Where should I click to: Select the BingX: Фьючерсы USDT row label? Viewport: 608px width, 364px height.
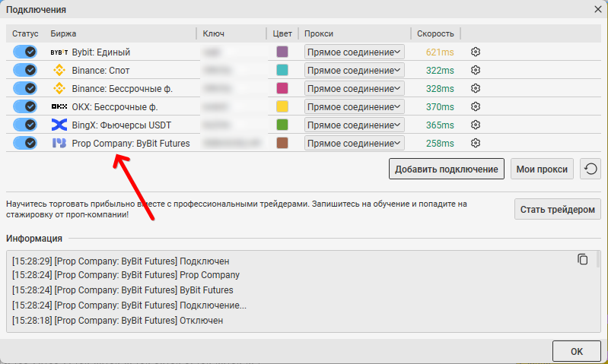(121, 125)
